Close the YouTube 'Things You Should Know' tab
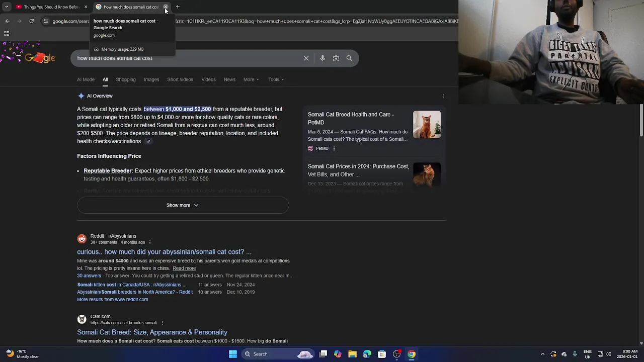 [86, 7]
